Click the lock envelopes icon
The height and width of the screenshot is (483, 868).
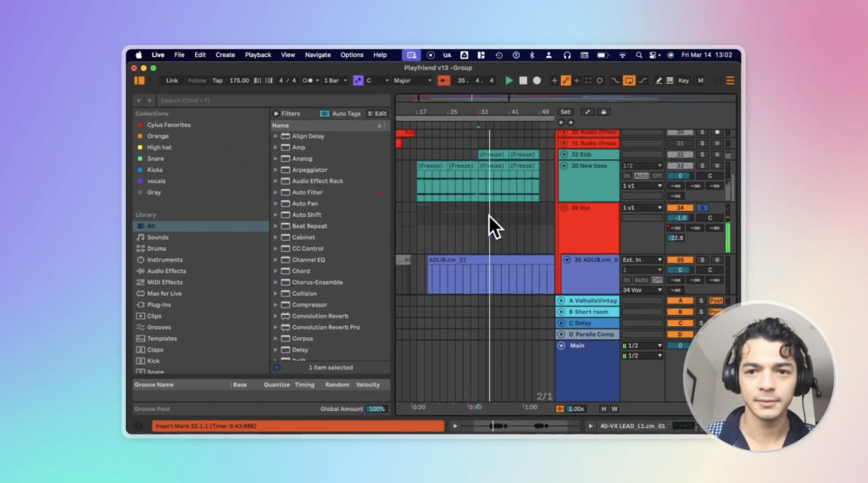604,112
